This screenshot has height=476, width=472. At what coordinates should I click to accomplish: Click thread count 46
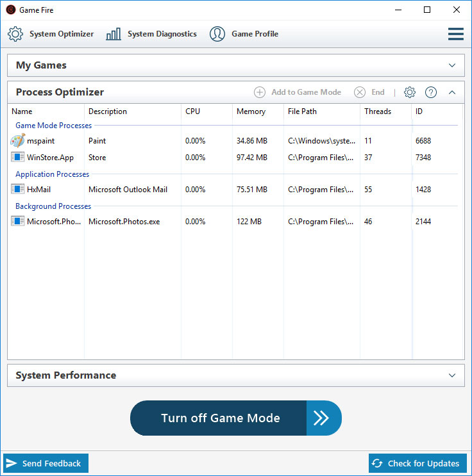click(x=368, y=221)
